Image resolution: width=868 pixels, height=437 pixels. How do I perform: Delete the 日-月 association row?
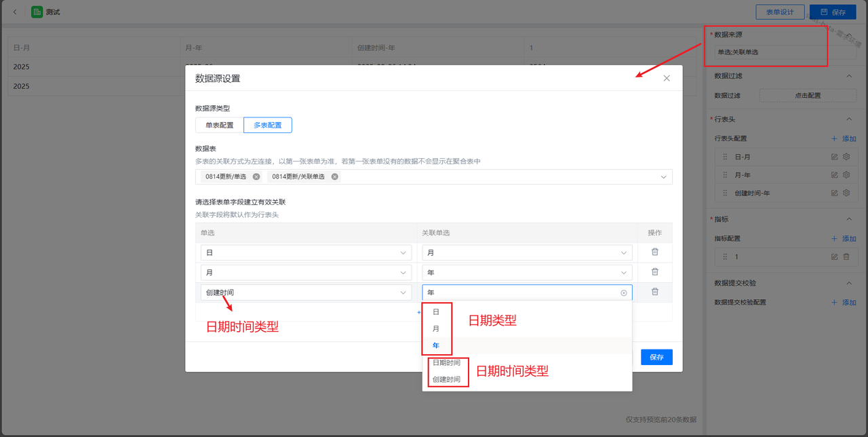click(x=654, y=252)
